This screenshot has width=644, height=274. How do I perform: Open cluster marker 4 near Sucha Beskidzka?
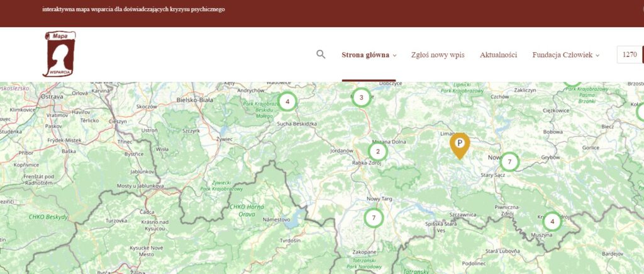pyautogui.click(x=287, y=101)
